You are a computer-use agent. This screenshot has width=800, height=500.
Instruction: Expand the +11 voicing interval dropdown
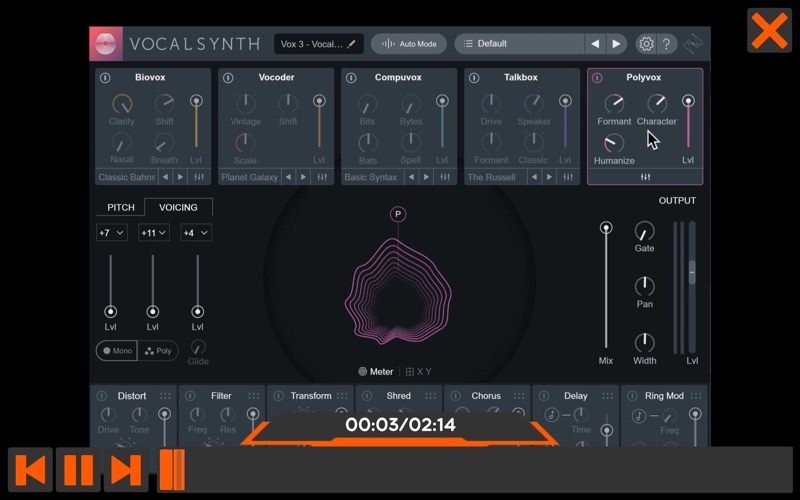pos(154,233)
